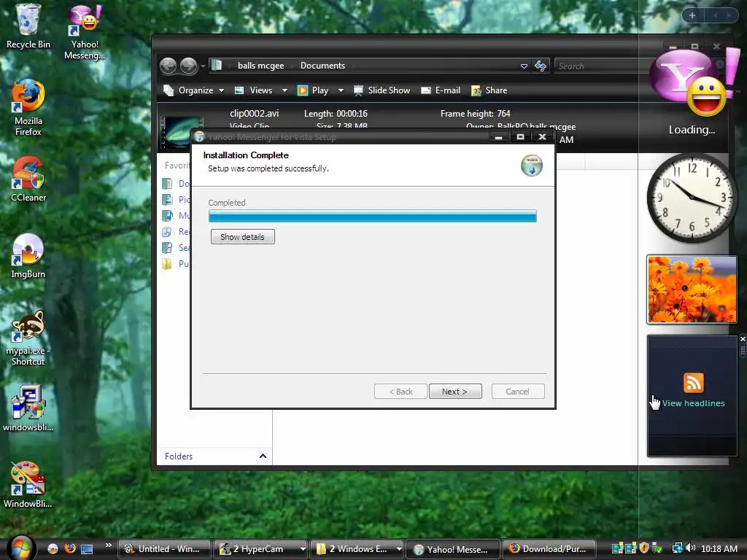747x560 pixels.
Task: Click the analog clock gadget
Action: click(x=692, y=198)
